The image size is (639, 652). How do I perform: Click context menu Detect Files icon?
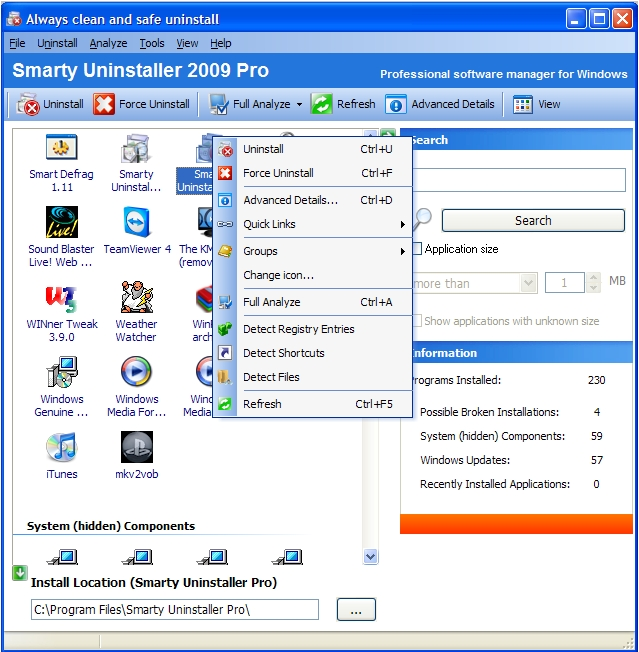[x=225, y=377]
